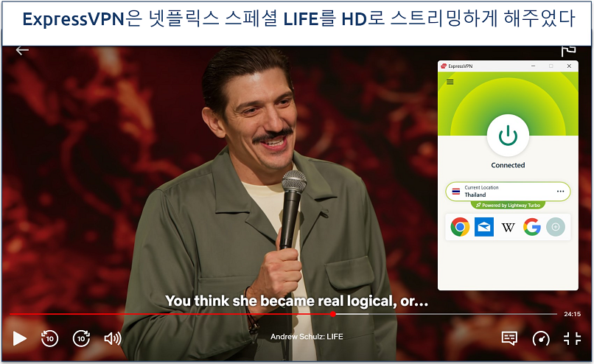Rewind the video ten seconds
The image size is (594, 364).
[x=49, y=338]
